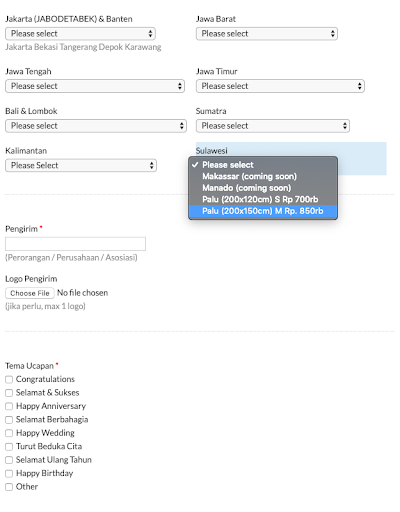Choose the checked 'Please select' option in Sulawesi list
Screen dimensions: 400x512
263,165
